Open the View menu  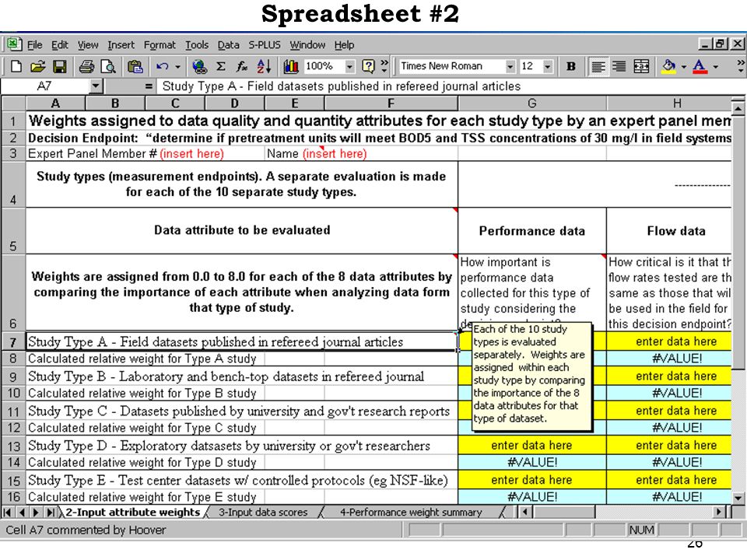click(x=88, y=45)
